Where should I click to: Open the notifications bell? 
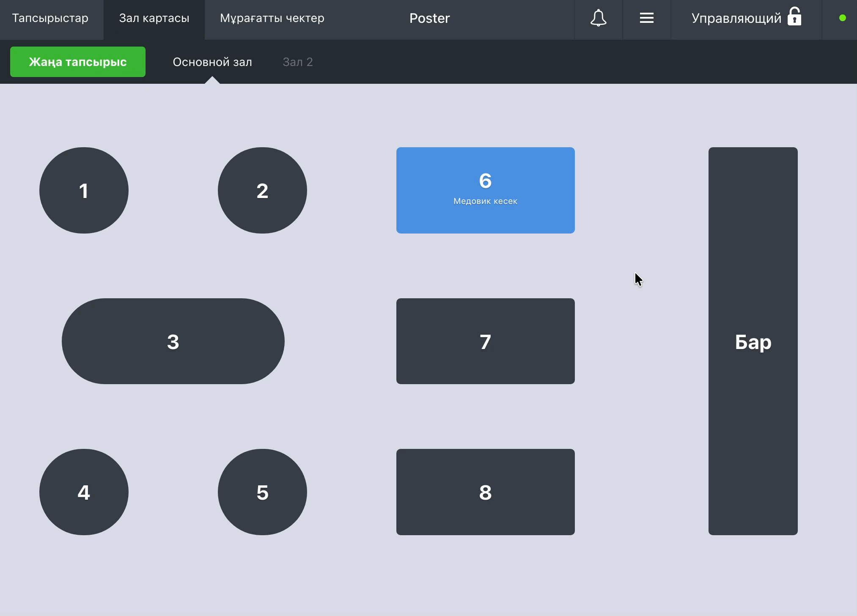click(x=598, y=18)
